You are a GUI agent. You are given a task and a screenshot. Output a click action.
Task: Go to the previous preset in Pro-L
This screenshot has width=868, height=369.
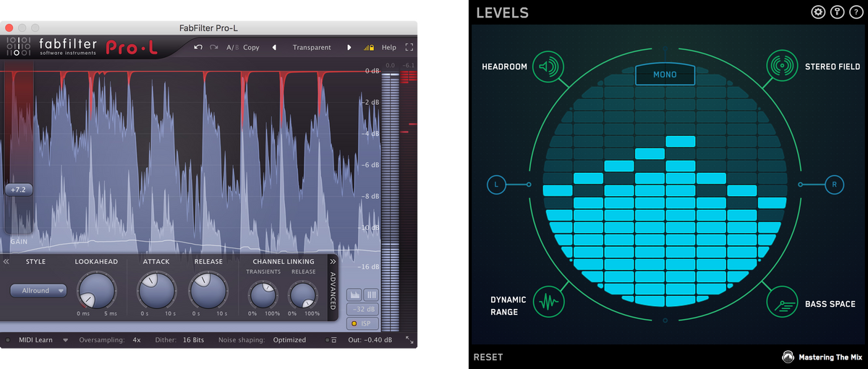[274, 48]
